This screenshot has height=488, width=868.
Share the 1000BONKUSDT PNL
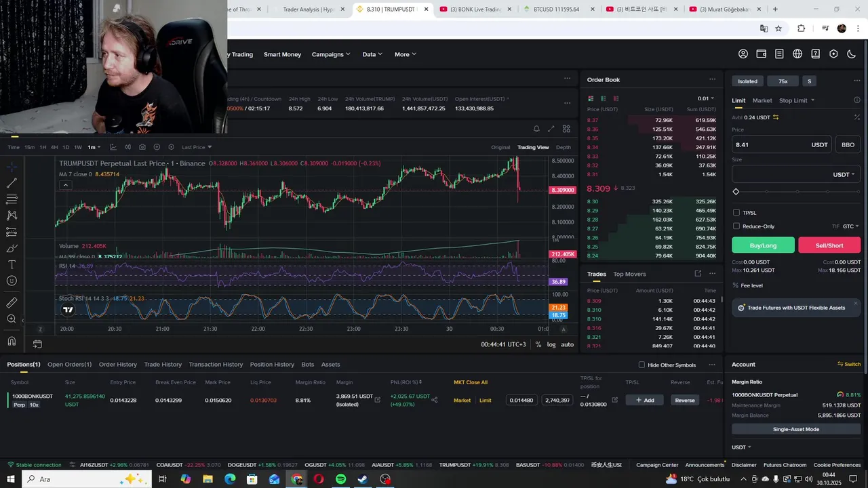coord(435,400)
